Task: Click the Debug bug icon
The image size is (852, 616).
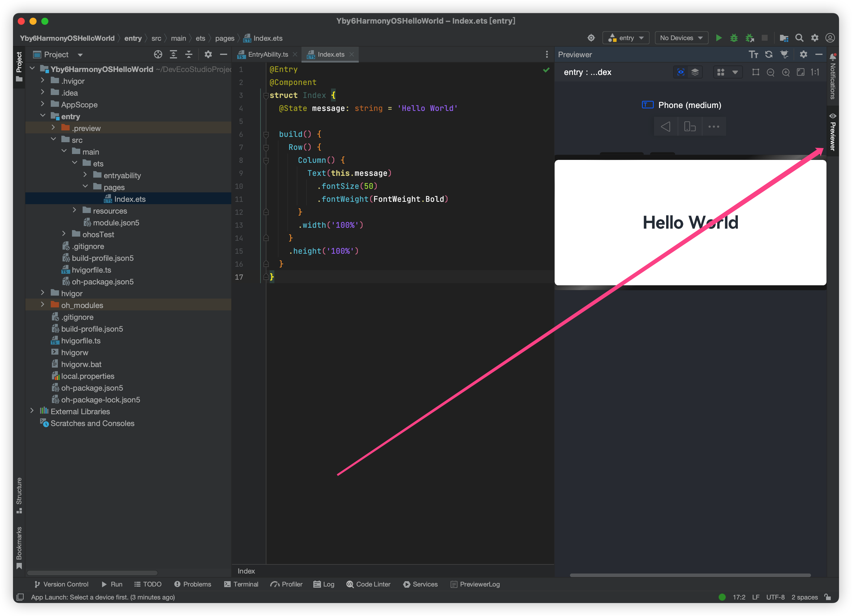Action: click(734, 38)
